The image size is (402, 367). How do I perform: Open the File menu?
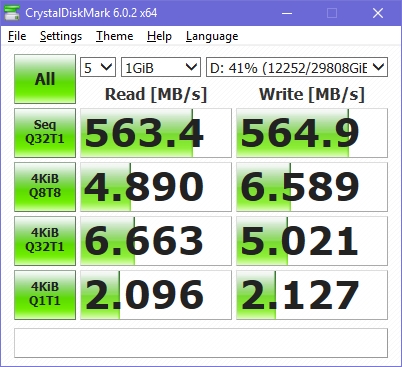click(17, 36)
